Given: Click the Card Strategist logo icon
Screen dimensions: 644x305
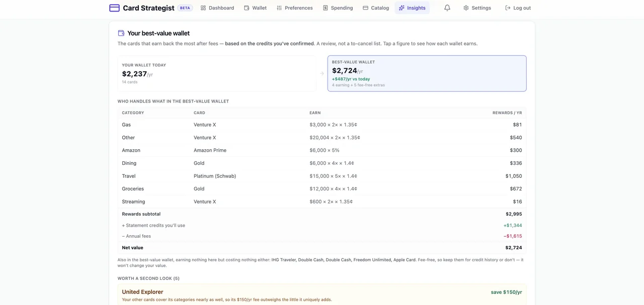Looking at the screenshot, I should click(x=114, y=8).
